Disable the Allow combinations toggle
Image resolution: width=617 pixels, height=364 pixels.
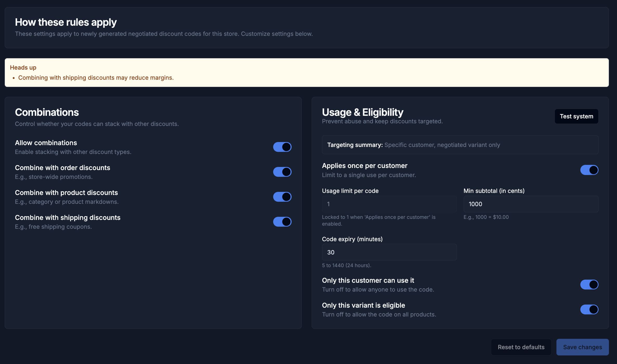pos(282,147)
